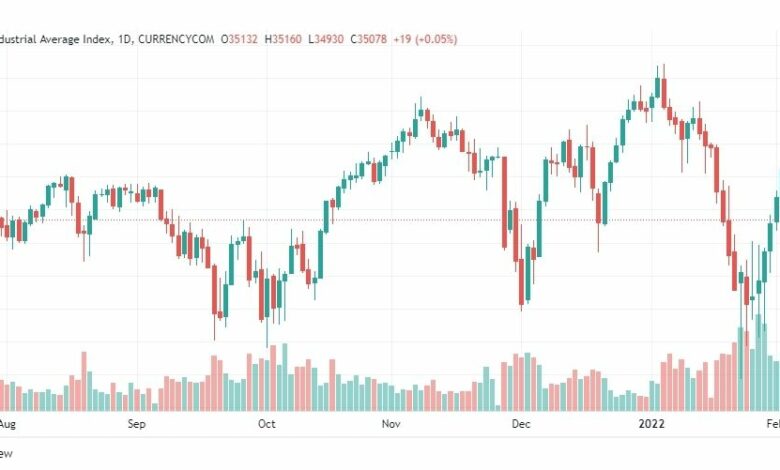Click the close value C35078
Image resolution: width=780 pixels, height=470 pixels.
pyautogui.click(x=369, y=39)
